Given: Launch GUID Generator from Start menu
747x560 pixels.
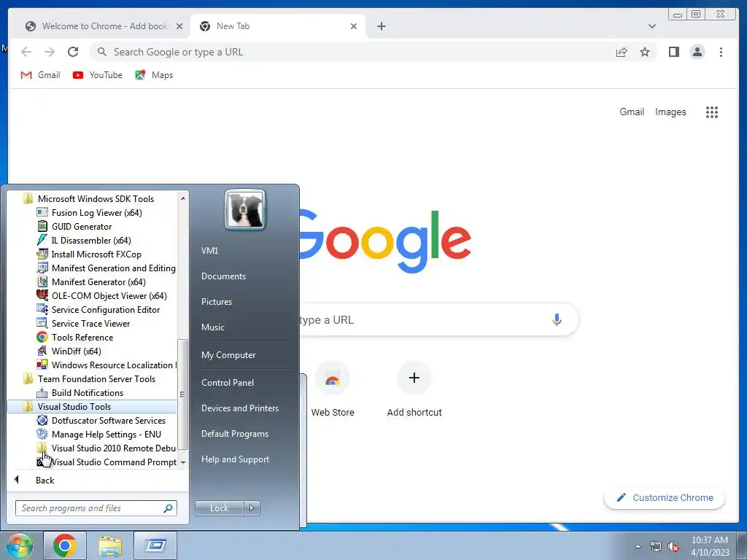Looking at the screenshot, I should point(81,227).
